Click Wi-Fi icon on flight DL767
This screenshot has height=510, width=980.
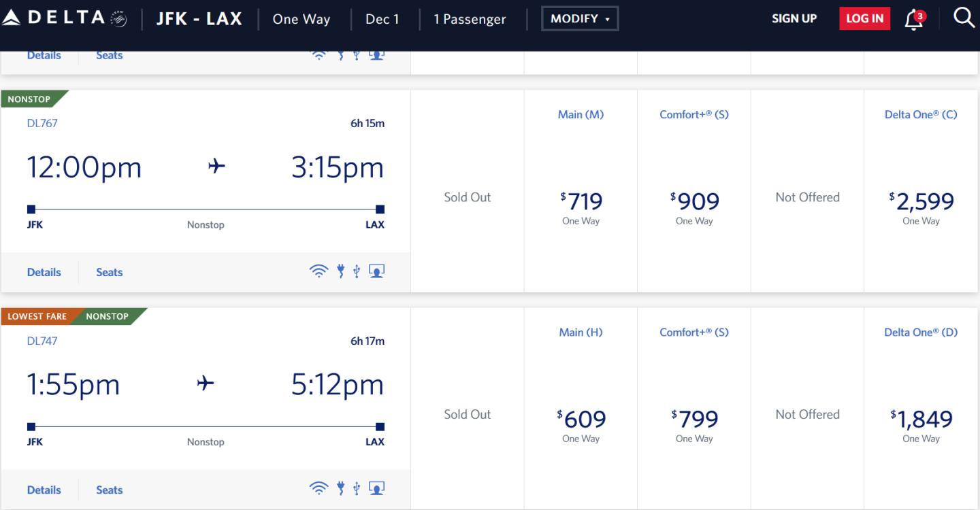(318, 272)
